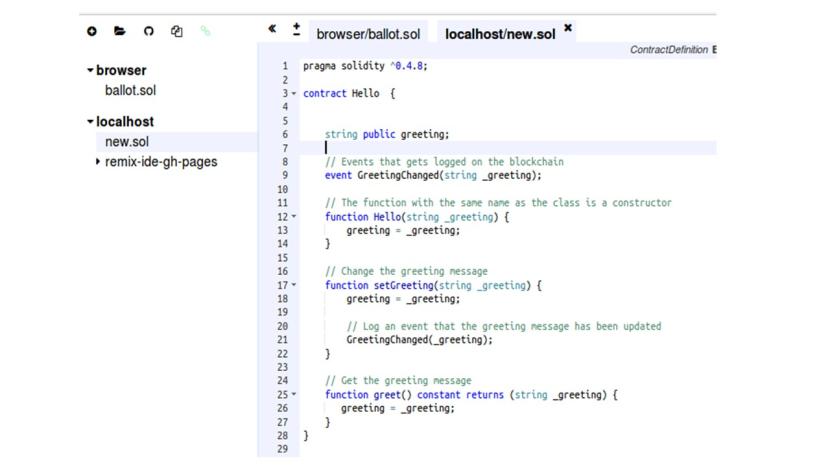Image resolution: width=830 pixels, height=467 pixels.
Task: Click the font size plus/minus icon
Action: pos(296,29)
